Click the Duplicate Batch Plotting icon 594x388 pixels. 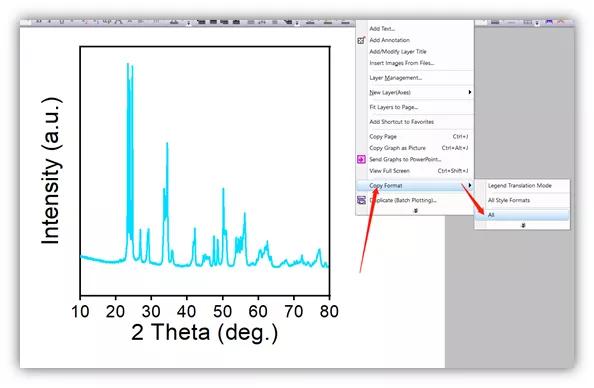(361, 200)
